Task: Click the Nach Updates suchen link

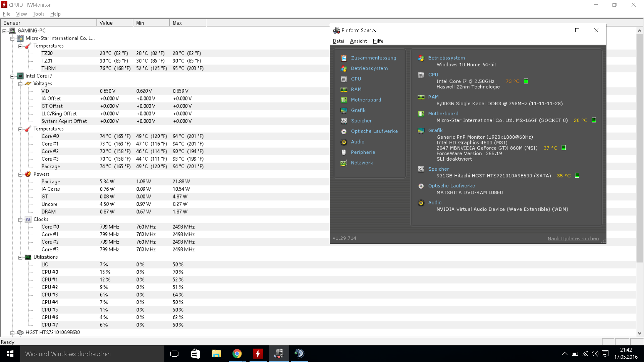Action: 573,239
